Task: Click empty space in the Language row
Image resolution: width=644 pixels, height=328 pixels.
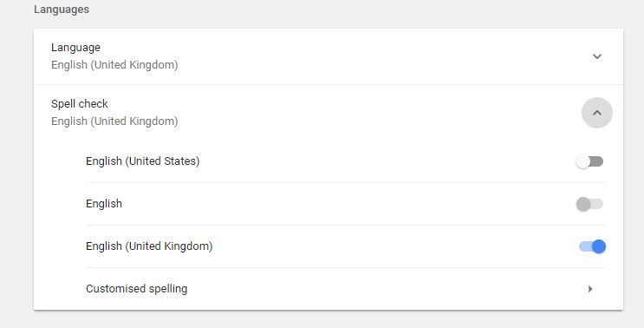Action: pos(369,56)
